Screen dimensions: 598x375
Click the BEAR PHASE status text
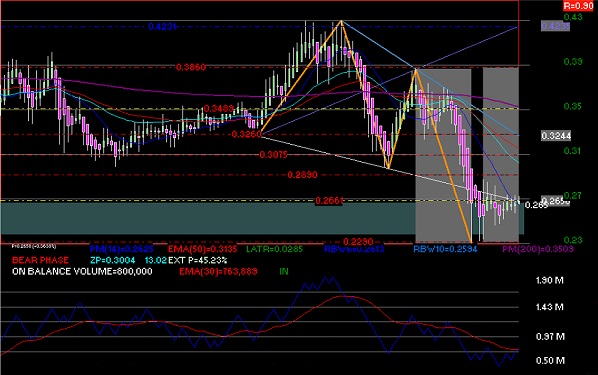click(x=40, y=260)
